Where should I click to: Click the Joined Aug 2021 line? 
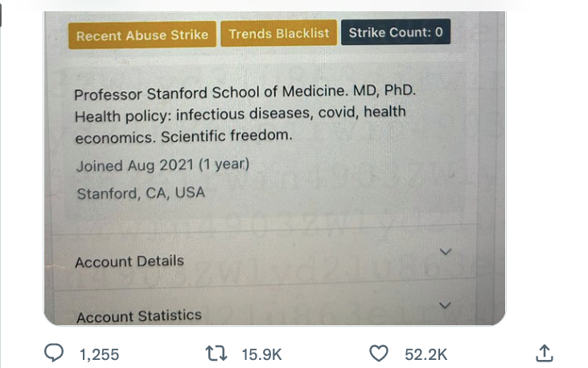tap(162, 165)
